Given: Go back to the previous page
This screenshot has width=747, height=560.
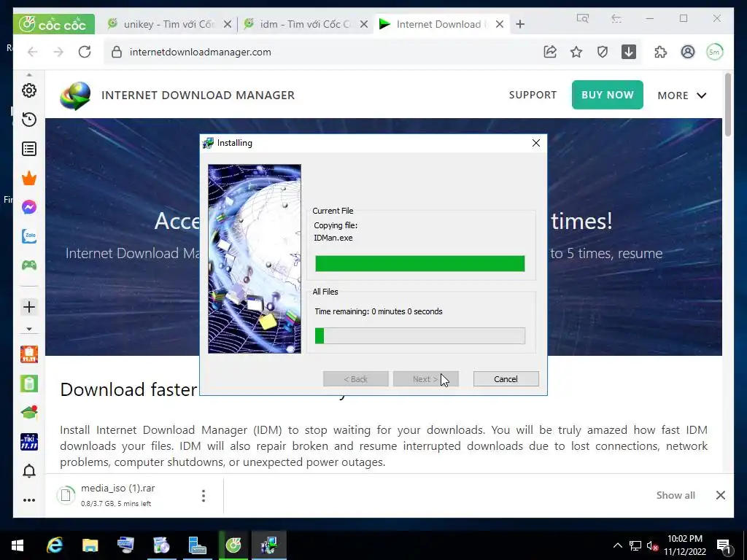Looking at the screenshot, I should coord(32,52).
